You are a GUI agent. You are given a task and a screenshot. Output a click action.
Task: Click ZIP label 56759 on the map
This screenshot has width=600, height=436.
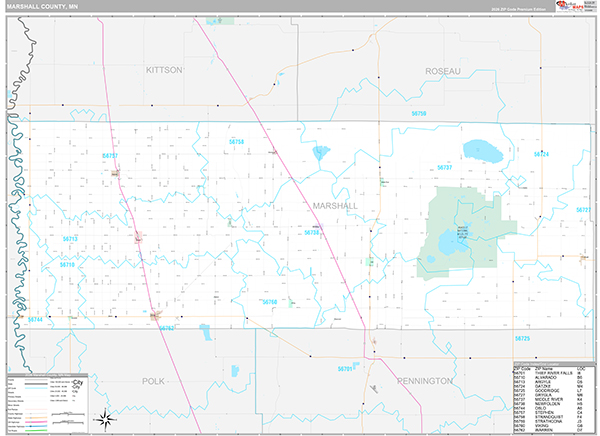pos(419,114)
